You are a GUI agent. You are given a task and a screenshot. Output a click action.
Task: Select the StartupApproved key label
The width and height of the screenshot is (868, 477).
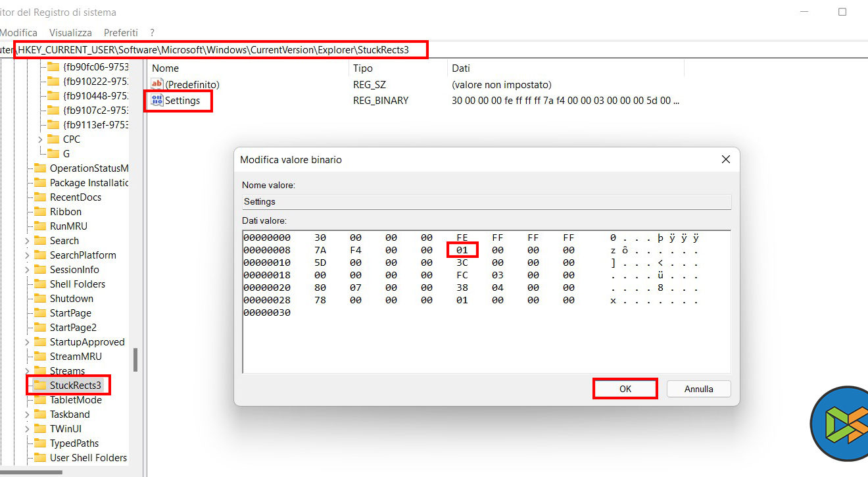pos(87,342)
